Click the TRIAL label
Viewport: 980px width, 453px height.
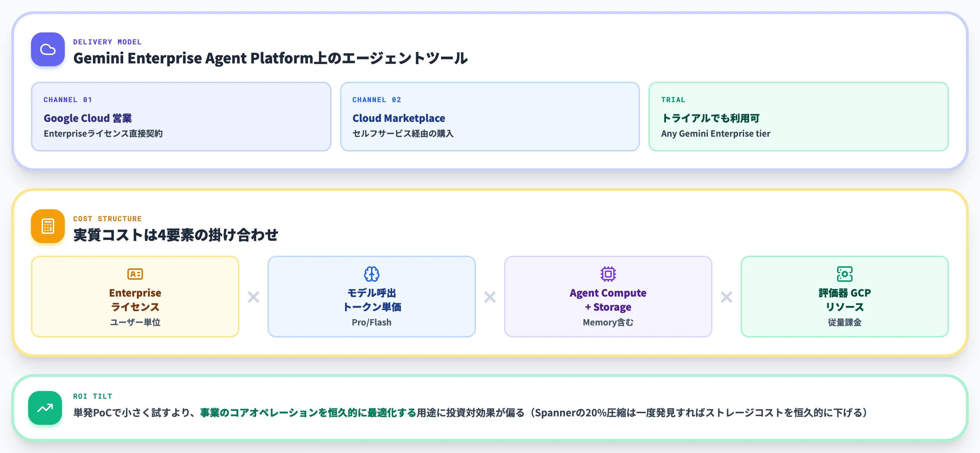(673, 100)
